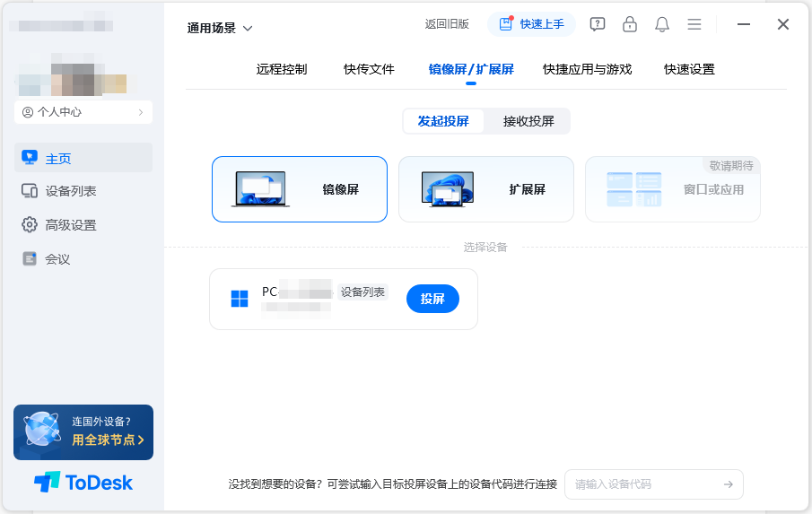Click the Windows logo on PC device
The height and width of the screenshot is (514, 812).
point(240,299)
